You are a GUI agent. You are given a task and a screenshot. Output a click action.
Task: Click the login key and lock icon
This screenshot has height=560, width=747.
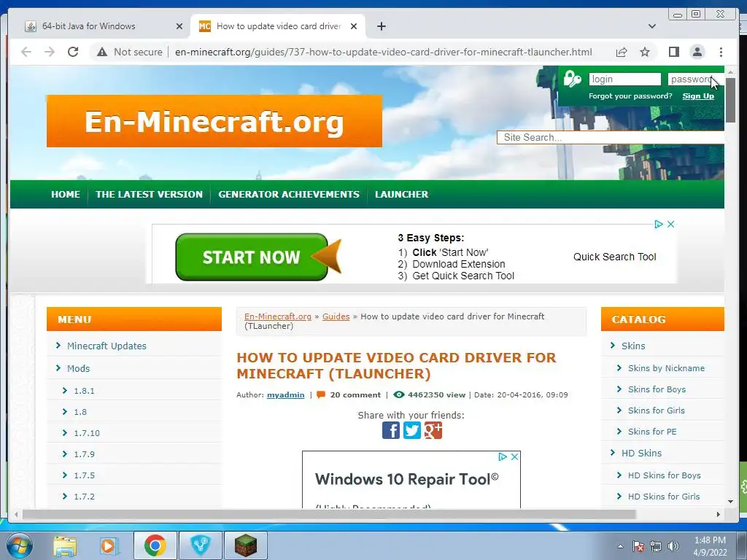click(x=572, y=79)
